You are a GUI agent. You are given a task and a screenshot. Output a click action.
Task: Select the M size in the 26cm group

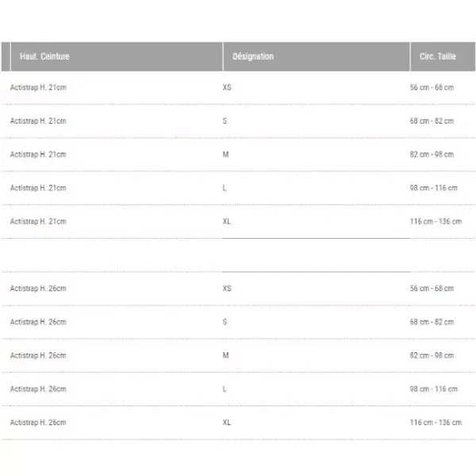pos(225,355)
